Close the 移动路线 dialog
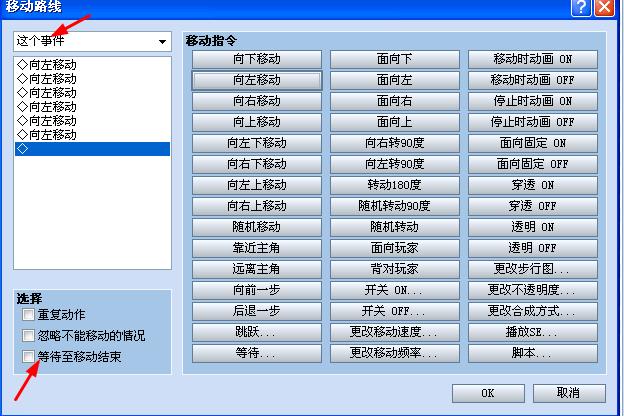 pyautogui.click(x=604, y=7)
